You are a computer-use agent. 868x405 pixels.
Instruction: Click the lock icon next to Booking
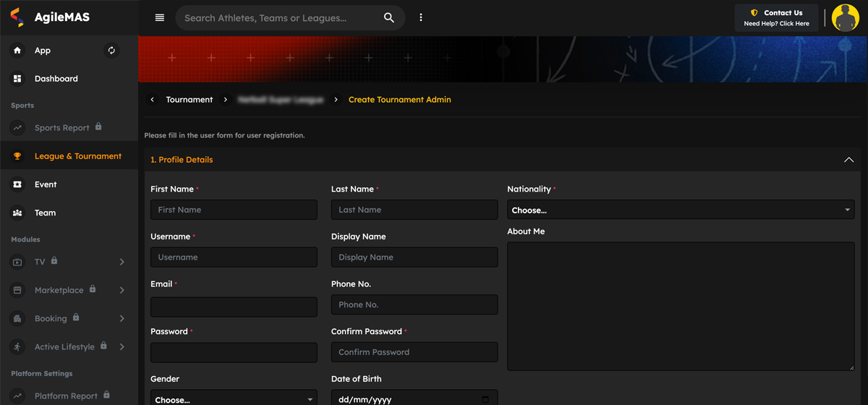tap(76, 317)
